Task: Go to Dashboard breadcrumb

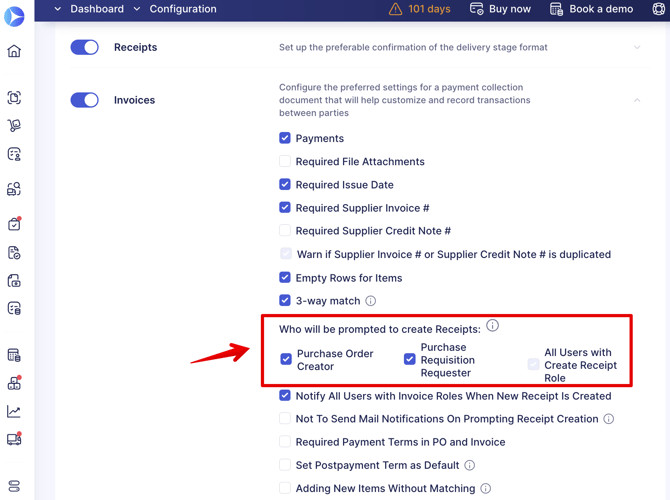Action: tap(97, 9)
